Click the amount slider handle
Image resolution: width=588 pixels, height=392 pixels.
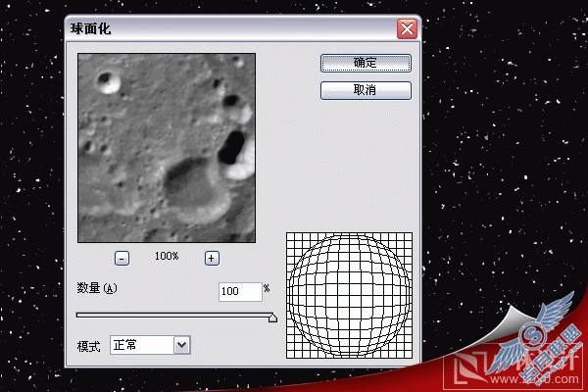coord(272,318)
